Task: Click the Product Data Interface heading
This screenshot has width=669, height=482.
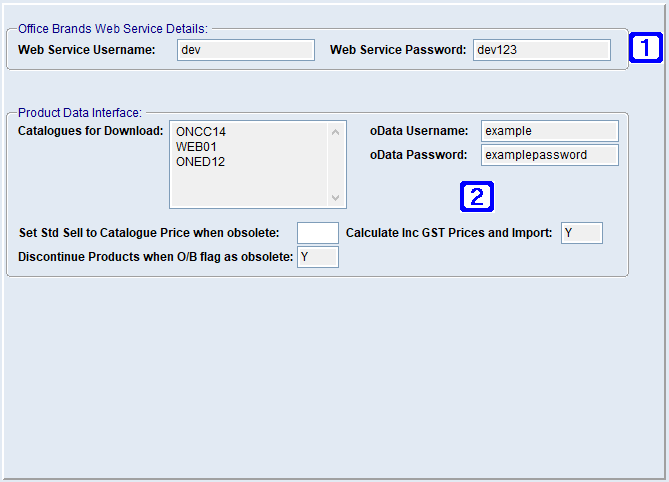Action: tap(80, 112)
